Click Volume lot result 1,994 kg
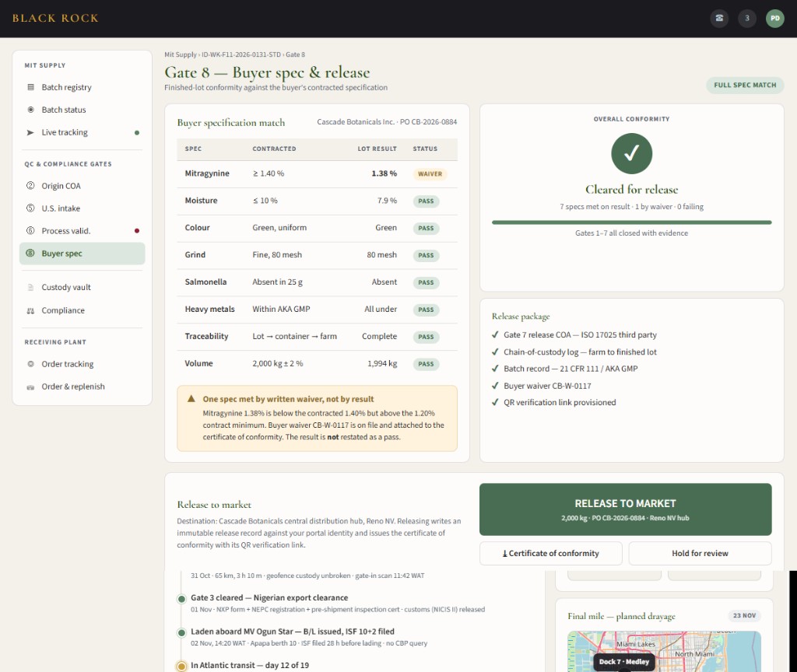The height and width of the screenshot is (672, 797). pyautogui.click(x=382, y=363)
